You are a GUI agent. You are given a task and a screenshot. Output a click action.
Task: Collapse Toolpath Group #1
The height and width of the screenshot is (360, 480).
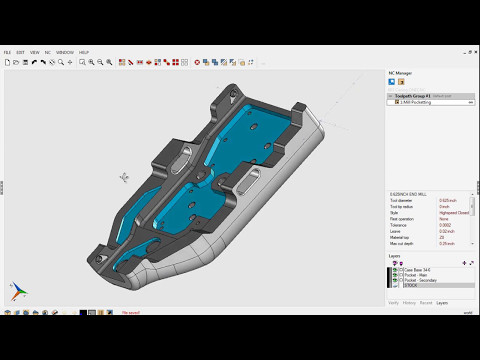point(391,96)
